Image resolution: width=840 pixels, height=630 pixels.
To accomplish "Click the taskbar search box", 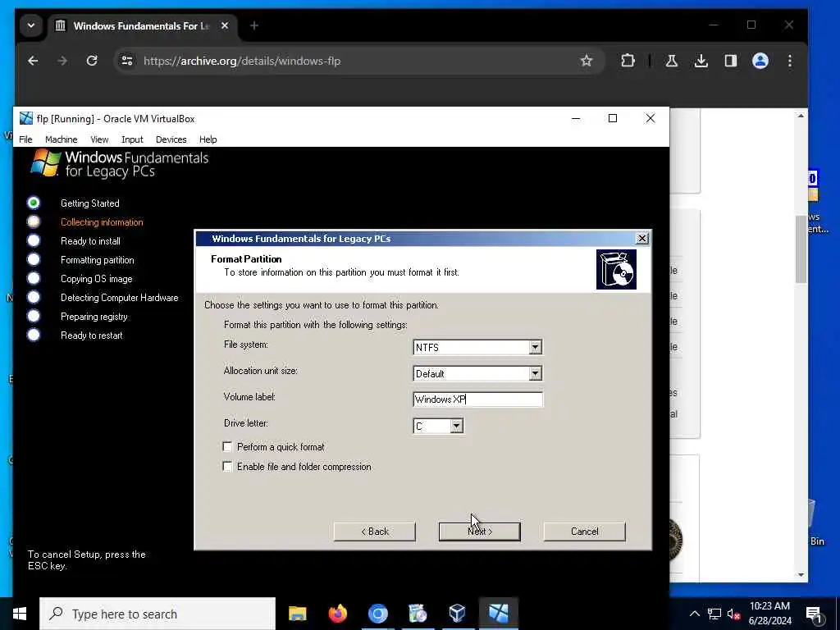I will (x=157, y=614).
